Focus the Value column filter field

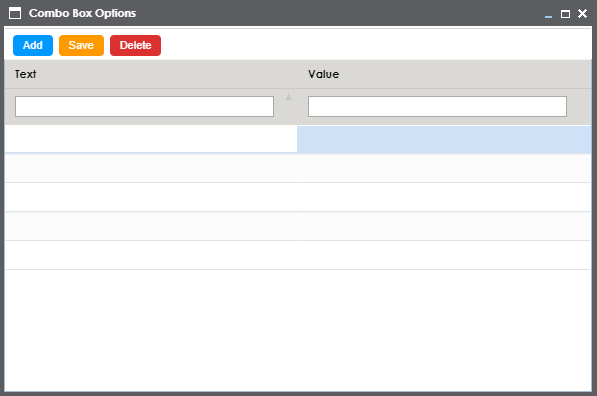[437, 106]
